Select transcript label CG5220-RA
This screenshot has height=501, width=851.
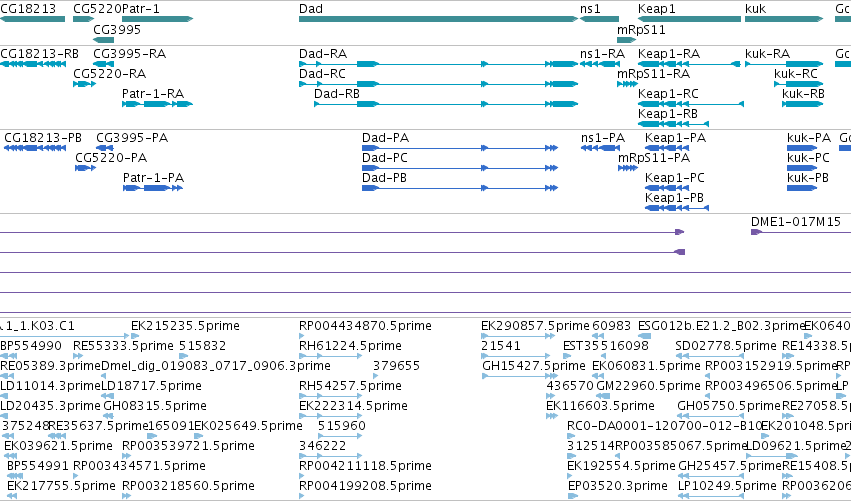(x=110, y=73)
